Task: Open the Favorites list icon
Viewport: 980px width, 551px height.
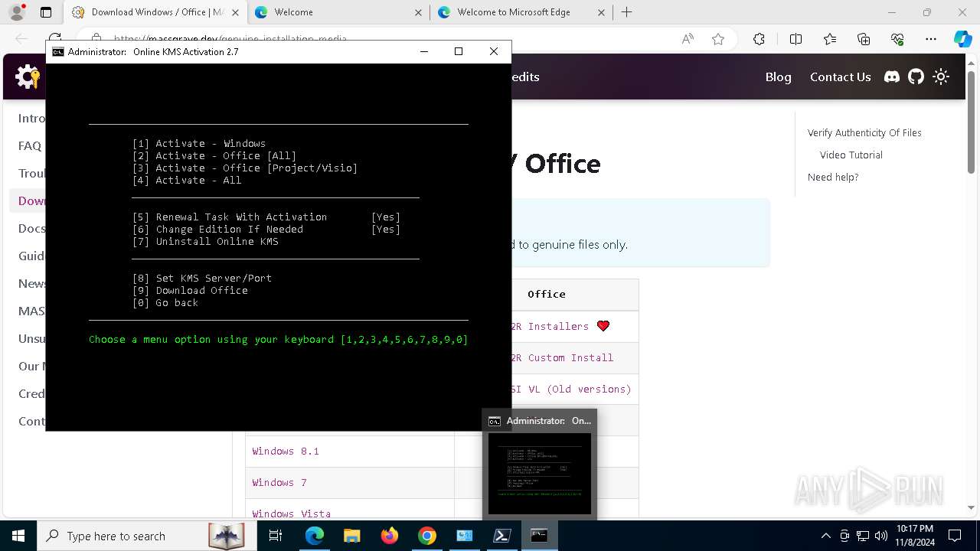Action: pyautogui.click(x=830, y=39)
